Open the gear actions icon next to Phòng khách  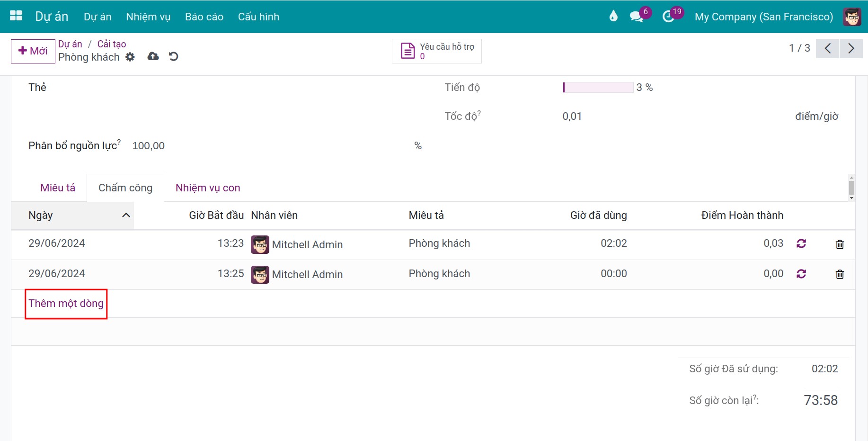pos(130,57)
